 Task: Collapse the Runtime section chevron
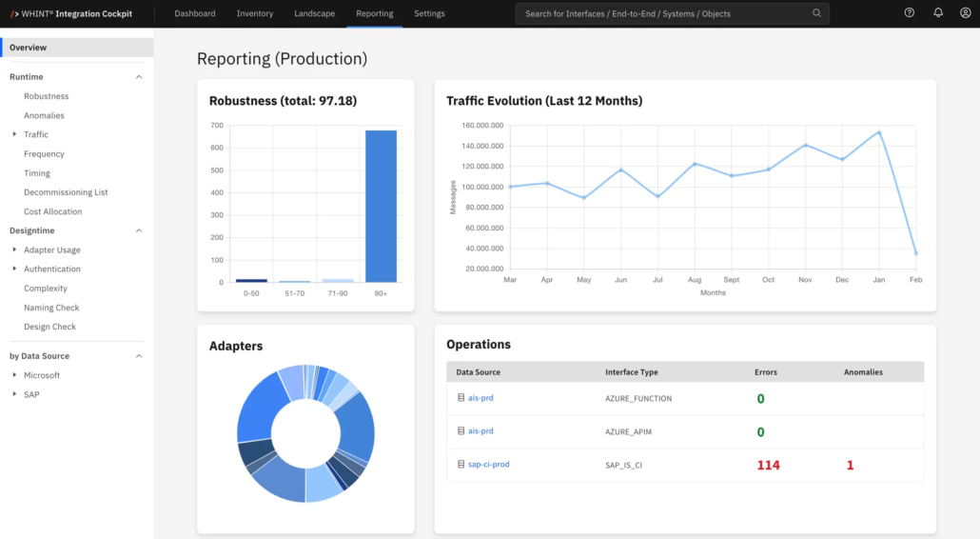(x=139, y=77)
